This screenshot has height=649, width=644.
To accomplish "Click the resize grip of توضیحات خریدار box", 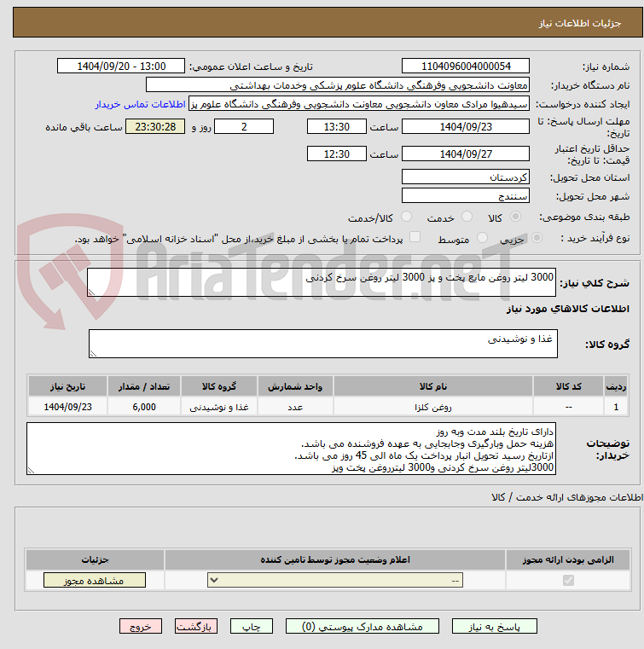I will pyautogui.click(x=31, y=471).
